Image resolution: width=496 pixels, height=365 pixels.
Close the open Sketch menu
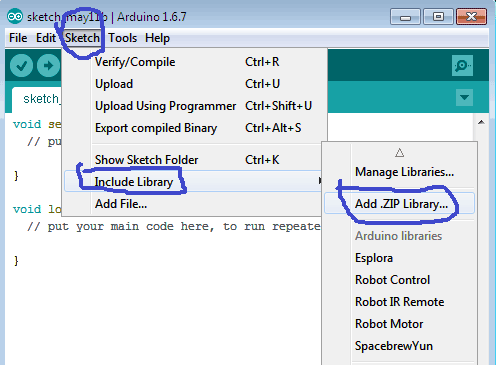pyautogui.click(x=82, y=38)
